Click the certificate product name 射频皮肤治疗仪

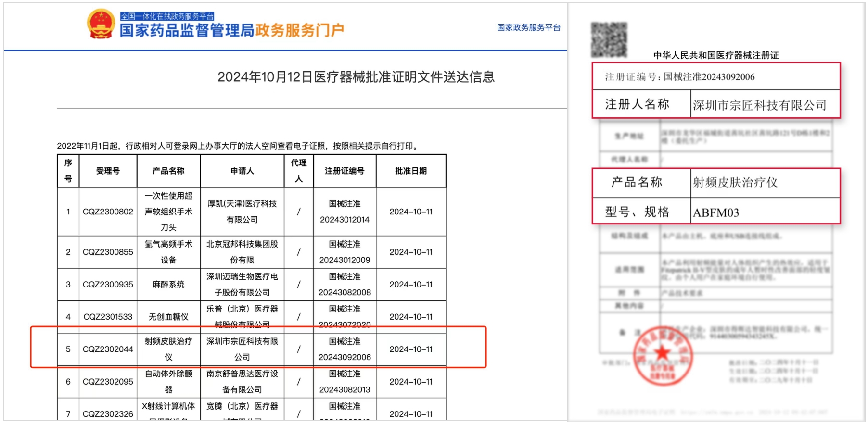[x=735, y=183]
